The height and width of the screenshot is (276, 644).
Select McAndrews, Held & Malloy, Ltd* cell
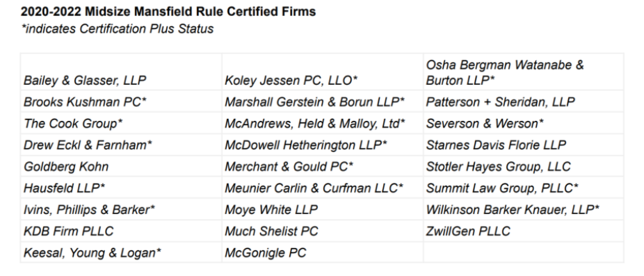(323, 123)
